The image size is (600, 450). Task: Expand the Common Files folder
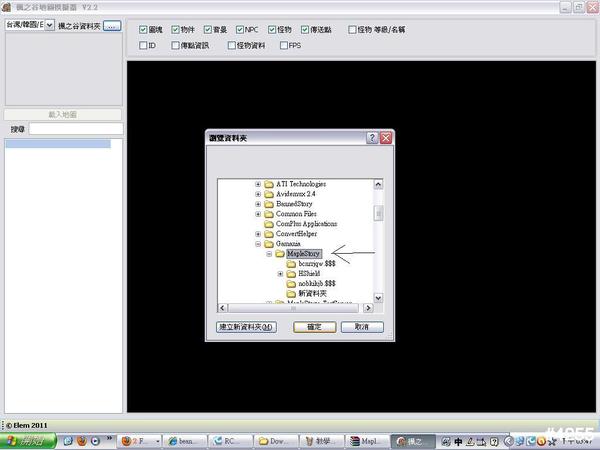click(x=258, y=214)
